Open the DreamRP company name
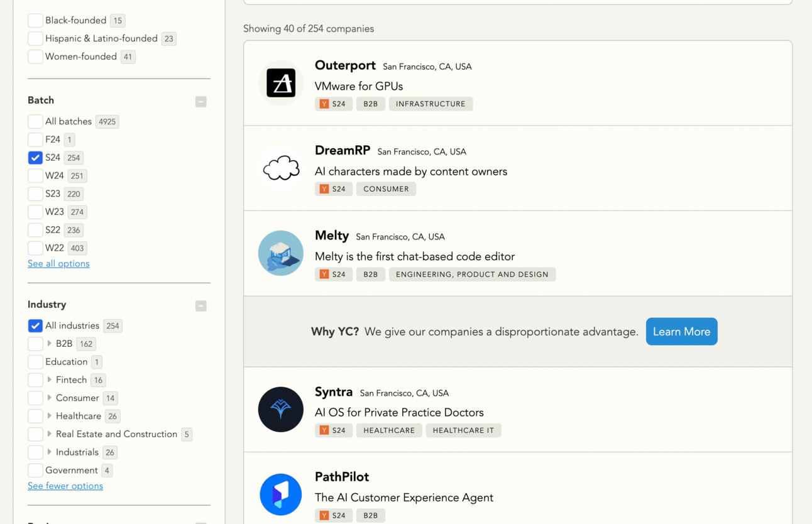The height and width of the screenshot is (524, 812). pyautogui.click(x=343, y=151)
